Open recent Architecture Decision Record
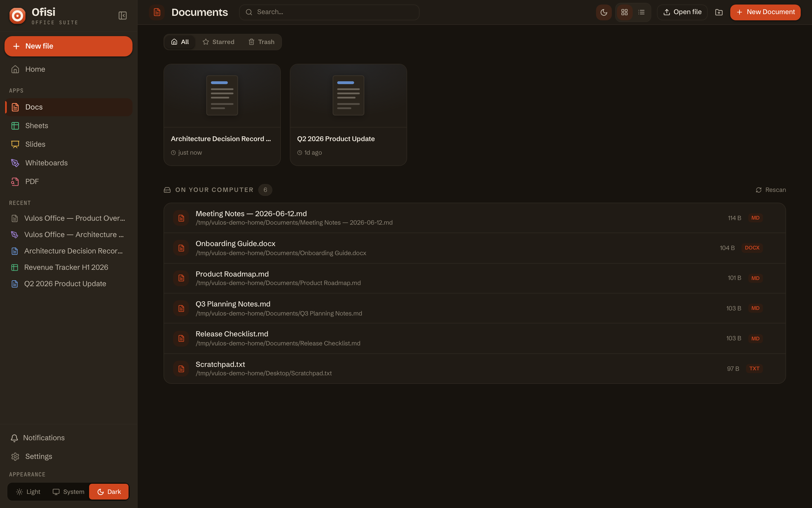The width and height of the screenshot is (812, 508). (x=69, y=251)
